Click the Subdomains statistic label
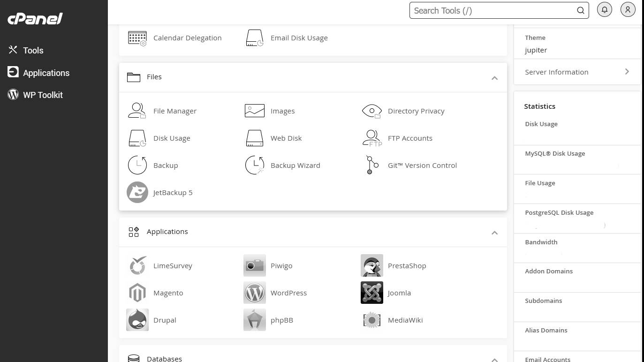The height and width of the screenshot is (362, 644). point(543,301)
